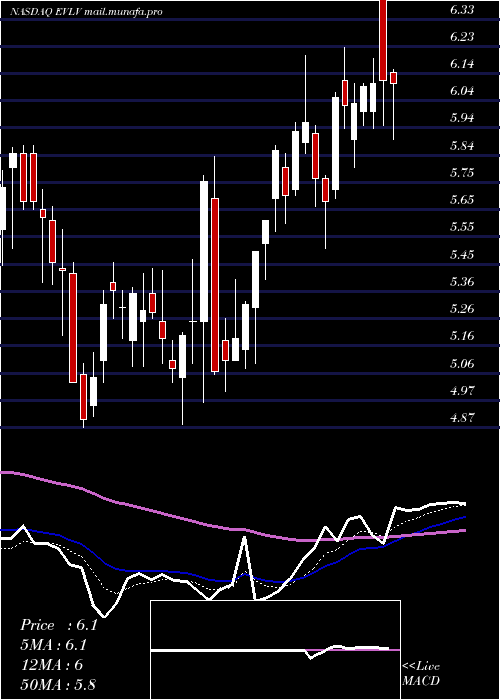Click the 5.45 price axis label
Viewport: 500px width, 700px height.
coord(462,255)
